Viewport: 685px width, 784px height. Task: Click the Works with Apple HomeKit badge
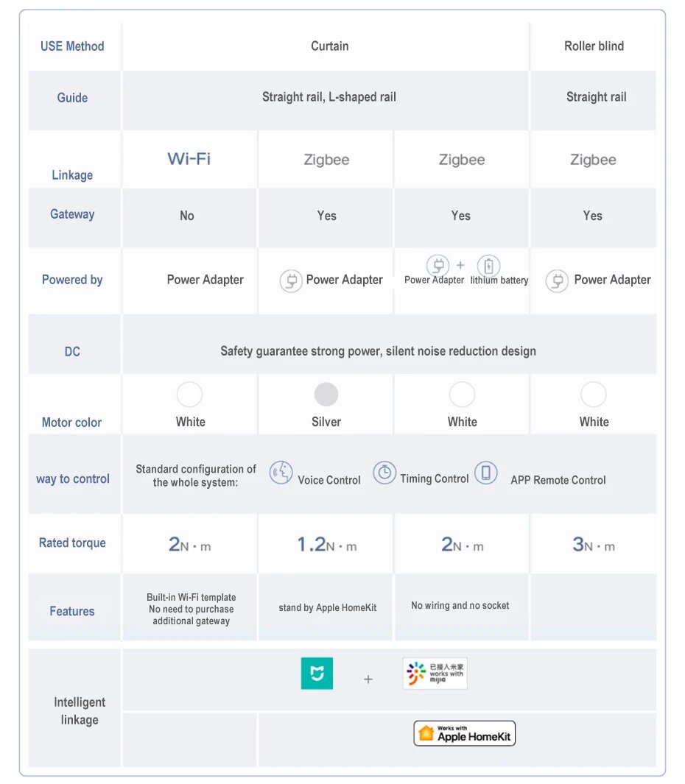click(464, 733)
